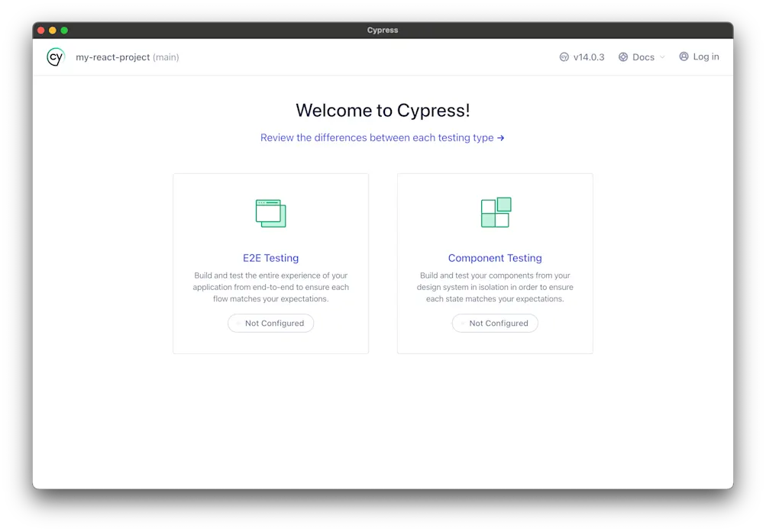Select the E2E Testing browser icon

[x=270, y=213]
